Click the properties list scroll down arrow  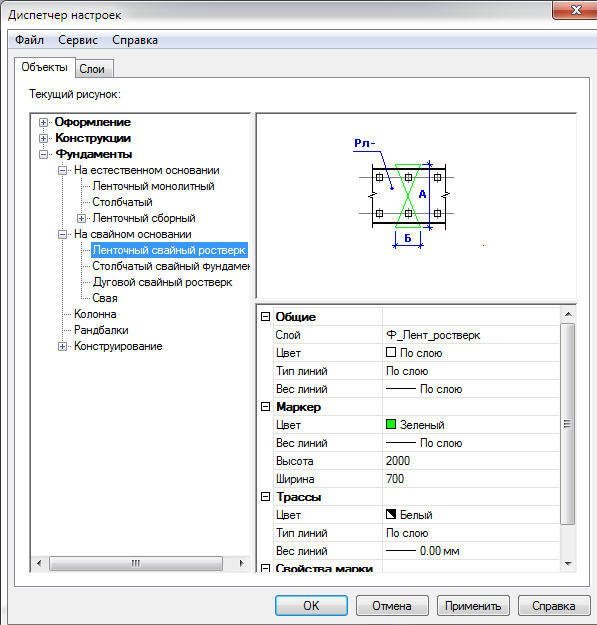coord(568,564)
